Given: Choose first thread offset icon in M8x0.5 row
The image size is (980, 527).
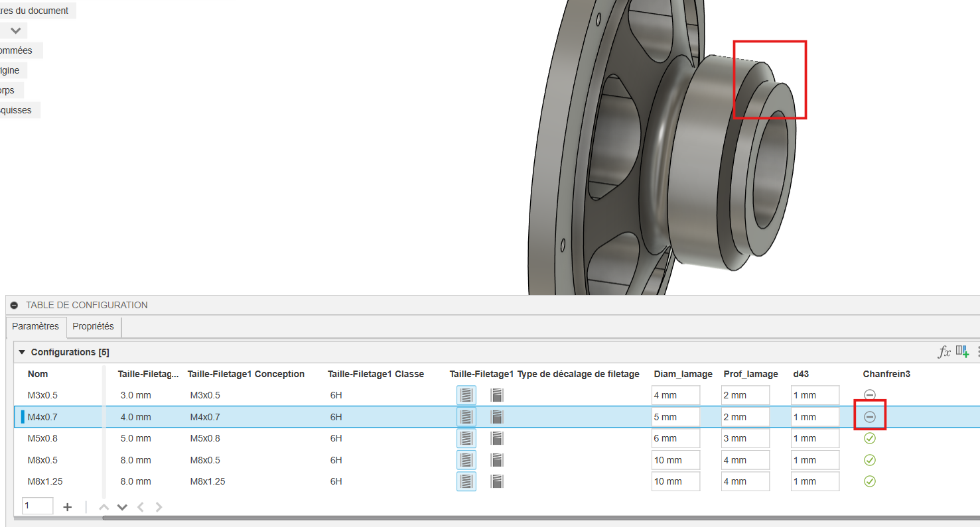Looking at the screenshot, I should click(x=466, y=460).
